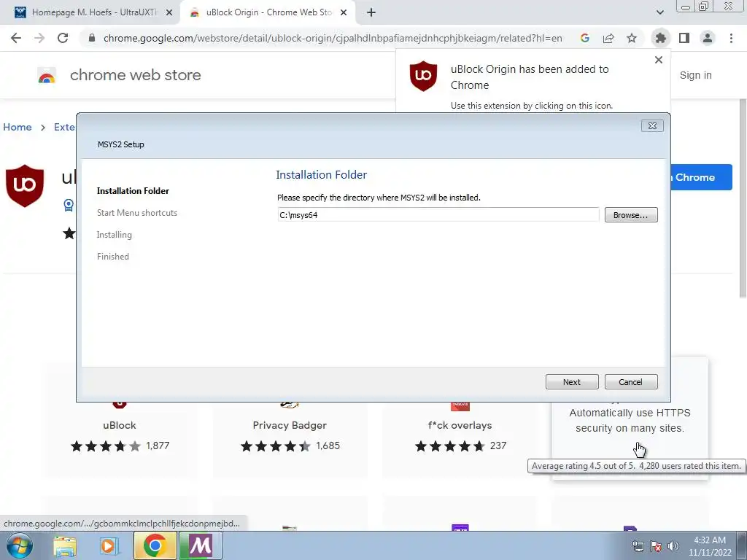Viewport: 747px width, 560px height.
Task: Open Windows Explorer from taskbar
Action: click(64, 545)
